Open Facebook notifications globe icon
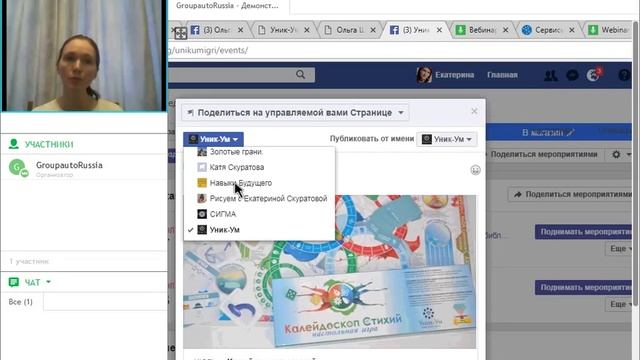 click(x=593, y=75)
